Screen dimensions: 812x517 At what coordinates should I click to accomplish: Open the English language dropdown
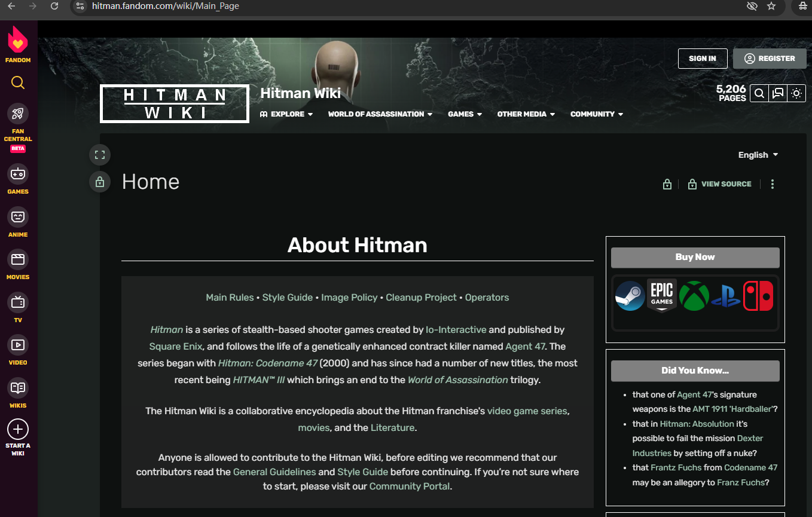click(x=758, y=155)
